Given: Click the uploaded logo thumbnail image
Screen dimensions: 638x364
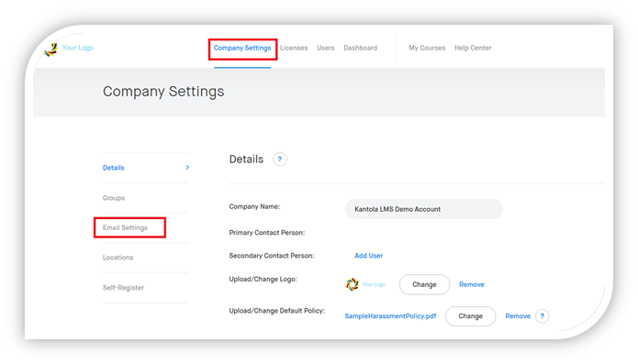Looking at the screenshot, I should [365, 284].
